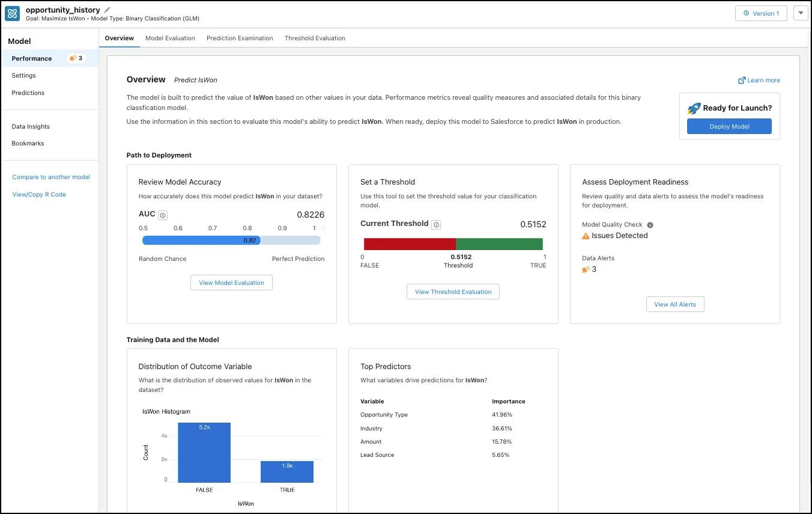Image resolution: width=812 pixels, height=514 pixels.
Task: Open the Model Evaluation tab
Action: pos(170,38)
